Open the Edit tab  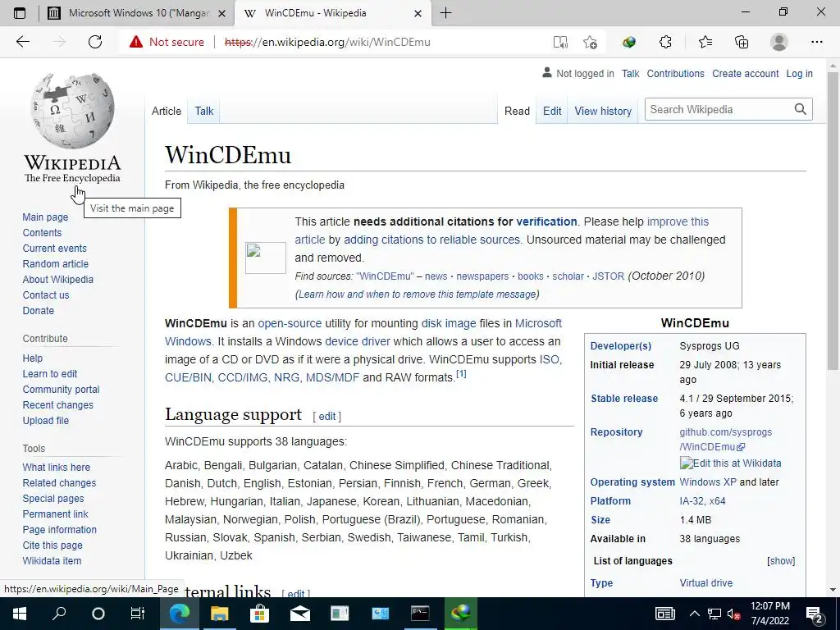[x=552, y=111]
